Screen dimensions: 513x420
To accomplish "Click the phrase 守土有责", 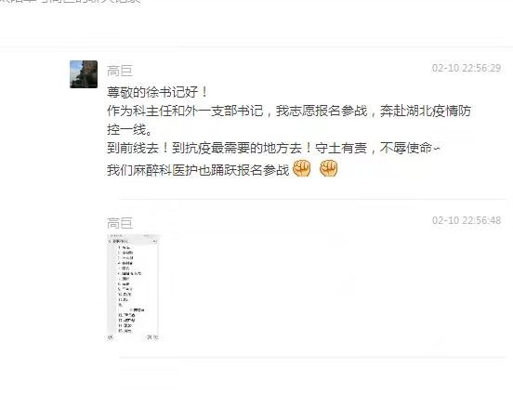I will tap(340, 148).
